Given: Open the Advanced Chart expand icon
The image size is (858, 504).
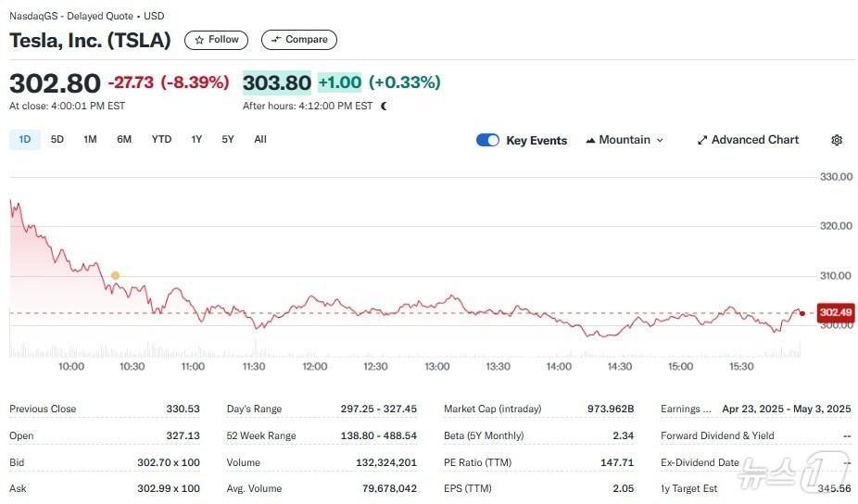Looking at the screenshot, I should (702, 141).
